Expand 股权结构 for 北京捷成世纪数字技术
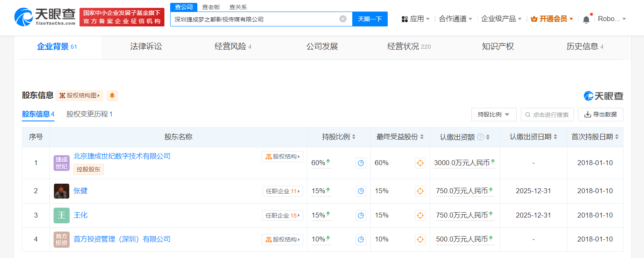The image size is (644, 258). pos(283,157)
